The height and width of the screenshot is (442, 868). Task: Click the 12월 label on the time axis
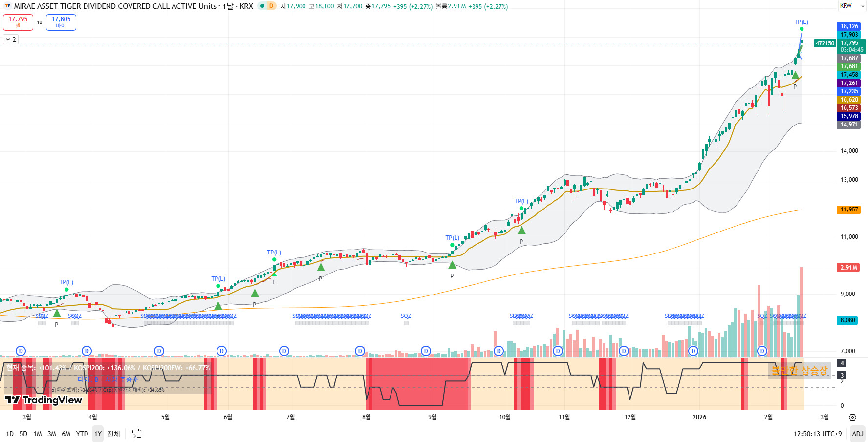tap(630, 417)
